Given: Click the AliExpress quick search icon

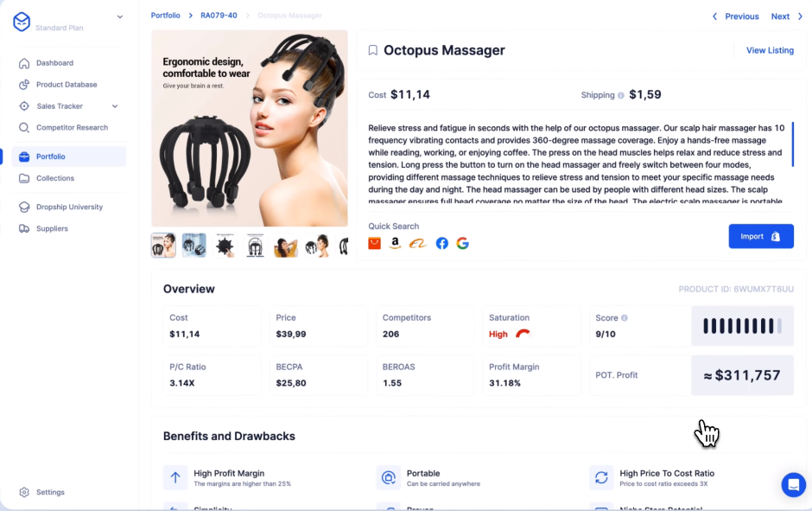Looking at the screenshot, I should [x=374, y=243].
